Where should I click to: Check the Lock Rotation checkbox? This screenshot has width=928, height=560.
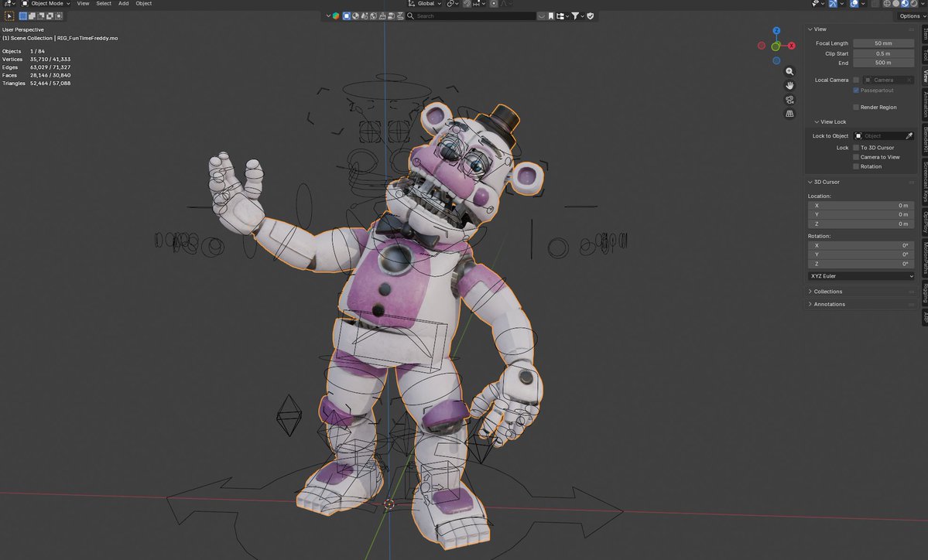(856, 167)
